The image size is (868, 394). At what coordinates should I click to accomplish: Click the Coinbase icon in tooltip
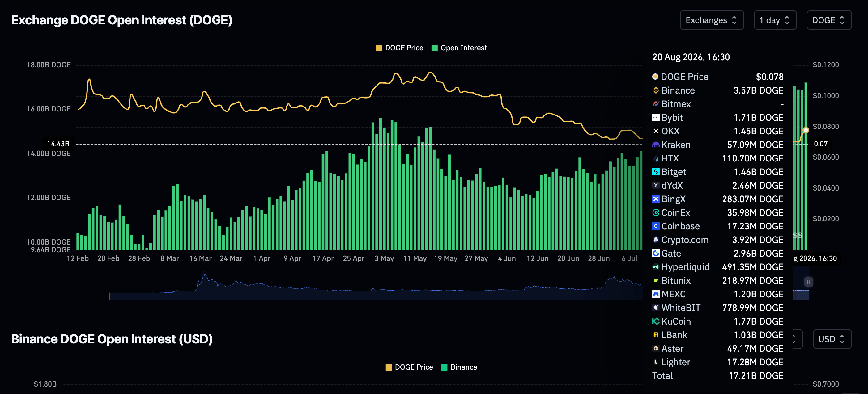tap(656, 226)
